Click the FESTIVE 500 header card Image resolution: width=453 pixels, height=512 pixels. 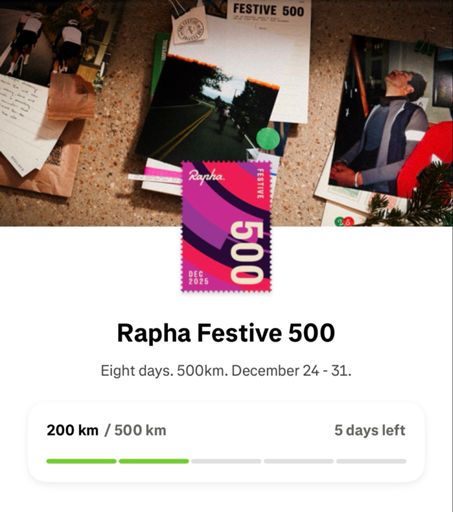click(x=268, y=10)
